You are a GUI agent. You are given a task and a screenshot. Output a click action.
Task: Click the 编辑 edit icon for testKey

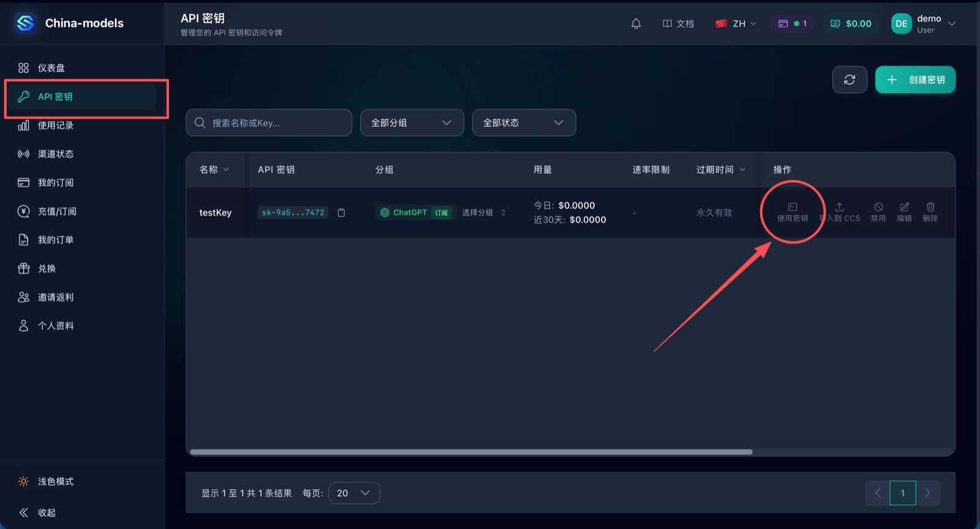click(904, 212)
